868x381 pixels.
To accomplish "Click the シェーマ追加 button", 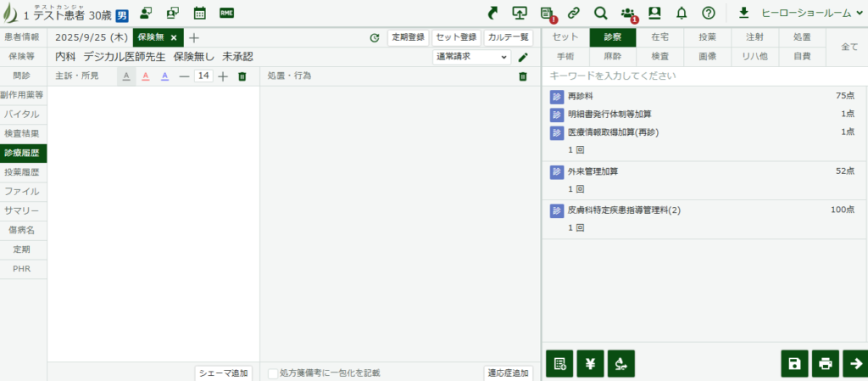I will point(223,373).
